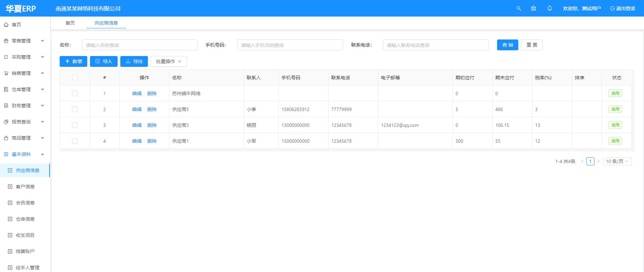Click the 查询 search button
The height and width of the screenshot is (272, 644).
click(507, 45)
